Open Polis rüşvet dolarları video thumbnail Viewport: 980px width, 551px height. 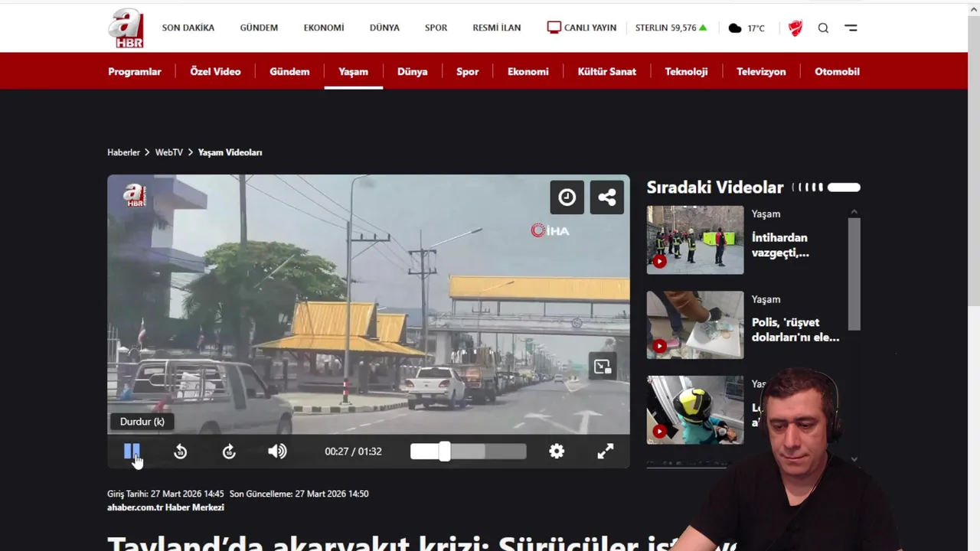(695, 324)
